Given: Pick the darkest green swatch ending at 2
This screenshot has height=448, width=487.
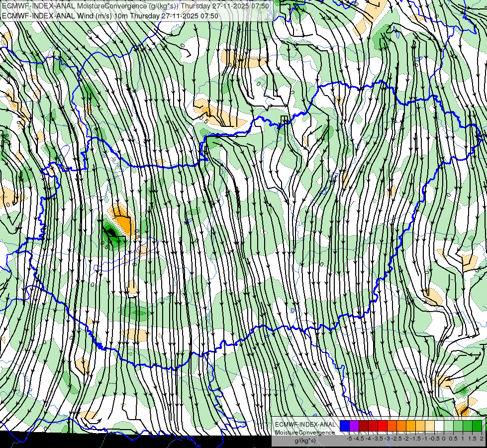Looking at the screenshot, I should click(477, 426).
